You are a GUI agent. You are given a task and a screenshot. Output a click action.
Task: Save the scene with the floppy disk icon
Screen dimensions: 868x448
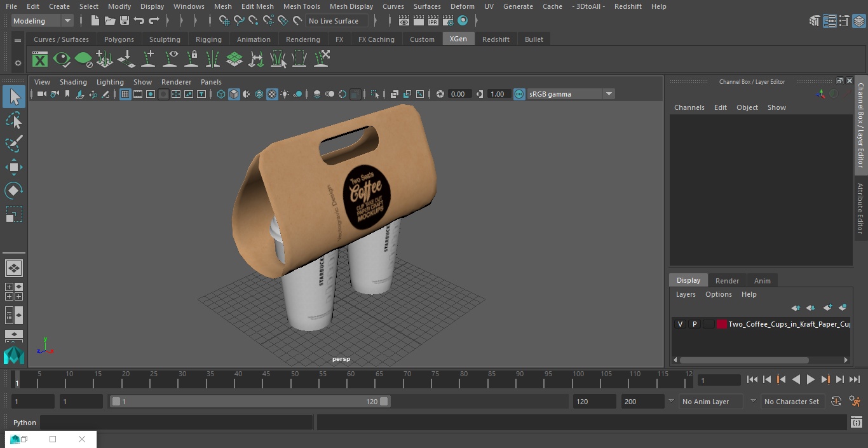point(125,21)
